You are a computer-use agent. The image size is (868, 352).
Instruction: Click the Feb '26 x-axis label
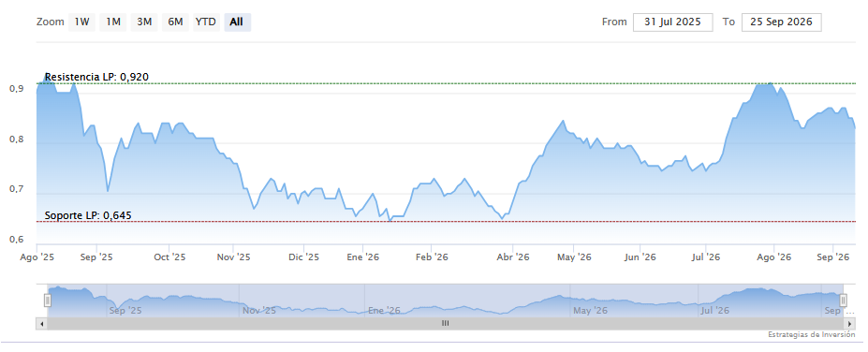pos(432,257)
